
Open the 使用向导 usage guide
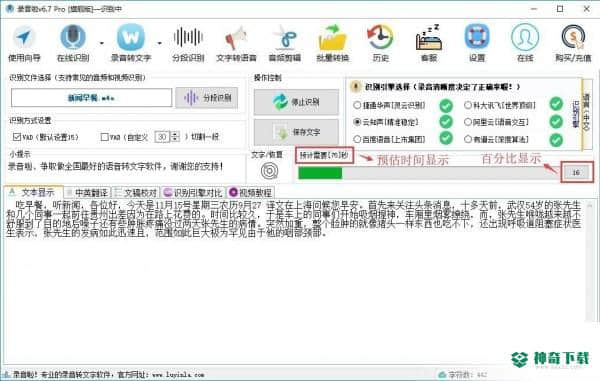point(24,43)
